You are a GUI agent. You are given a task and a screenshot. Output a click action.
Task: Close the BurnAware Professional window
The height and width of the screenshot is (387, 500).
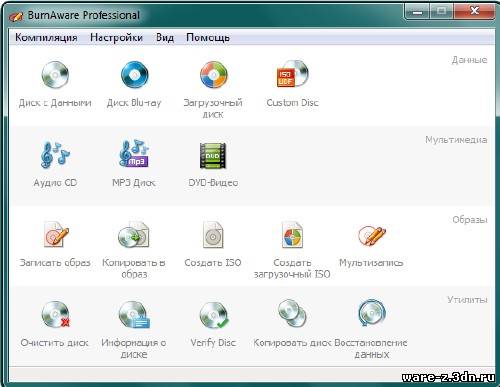click(x=474, y=11)
